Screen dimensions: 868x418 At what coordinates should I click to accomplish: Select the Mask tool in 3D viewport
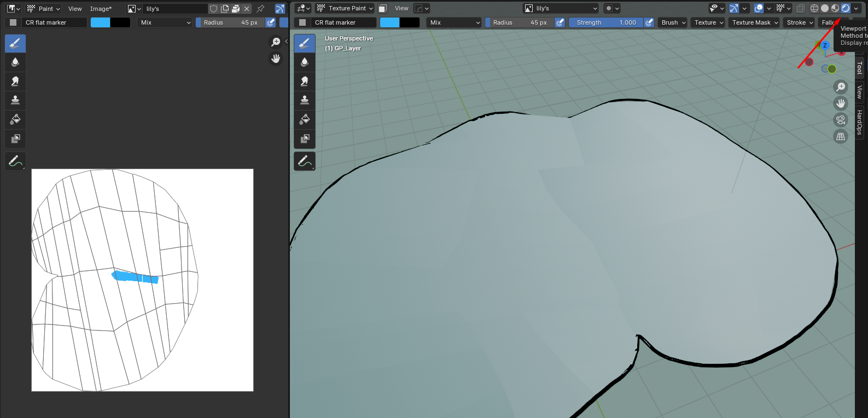click(305, 138)
